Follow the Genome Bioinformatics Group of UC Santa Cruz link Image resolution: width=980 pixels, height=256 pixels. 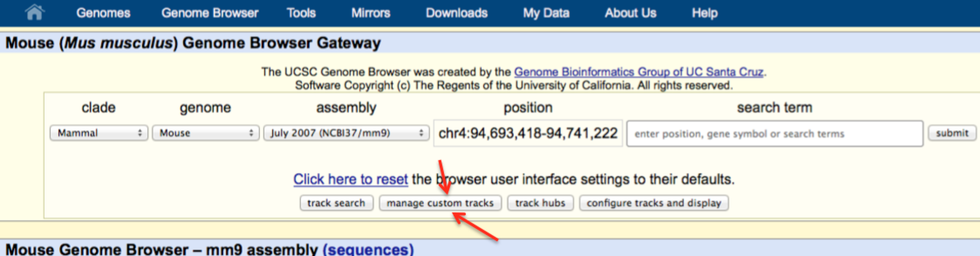pos(639,72)
